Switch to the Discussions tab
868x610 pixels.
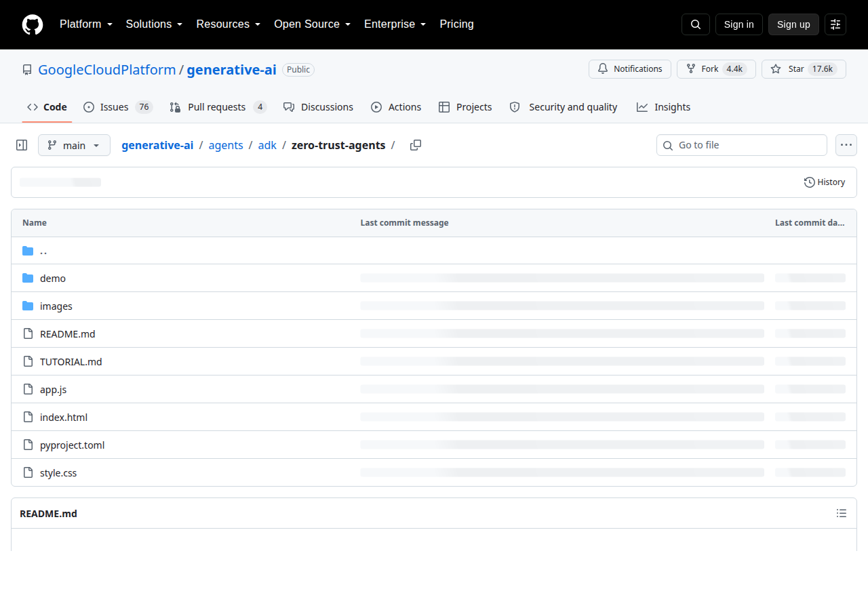[x=318, y=107]
